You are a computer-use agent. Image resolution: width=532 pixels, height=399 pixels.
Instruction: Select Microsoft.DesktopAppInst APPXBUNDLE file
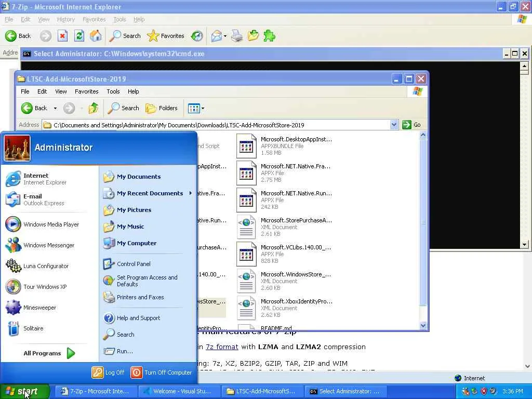pyautogui.click(x=284, y=146)
